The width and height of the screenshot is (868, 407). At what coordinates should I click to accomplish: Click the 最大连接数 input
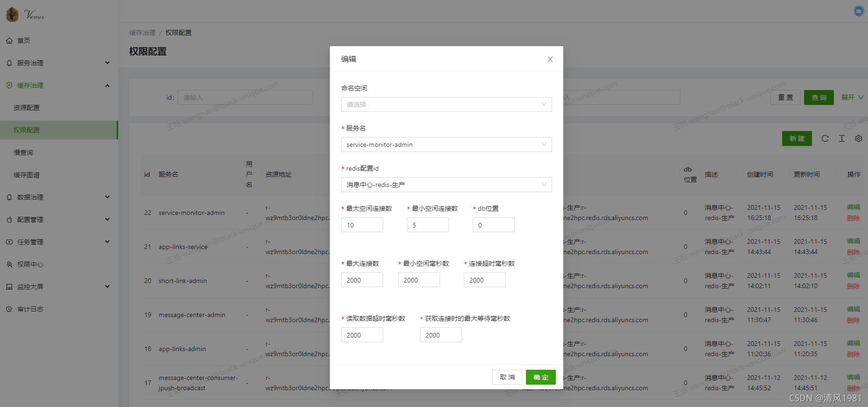point(362,280)
